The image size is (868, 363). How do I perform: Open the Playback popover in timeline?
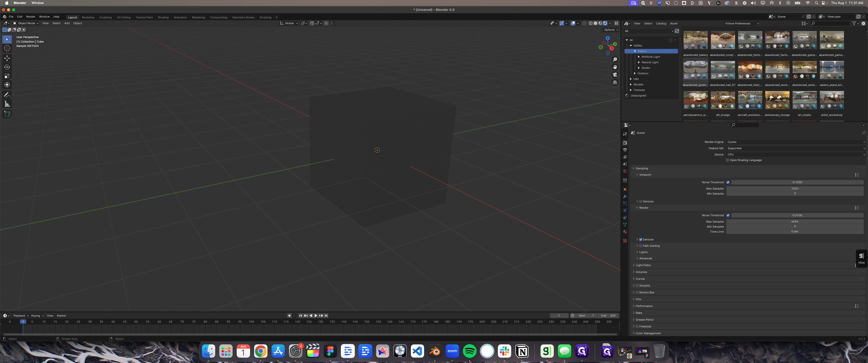(x=20, y=316)
